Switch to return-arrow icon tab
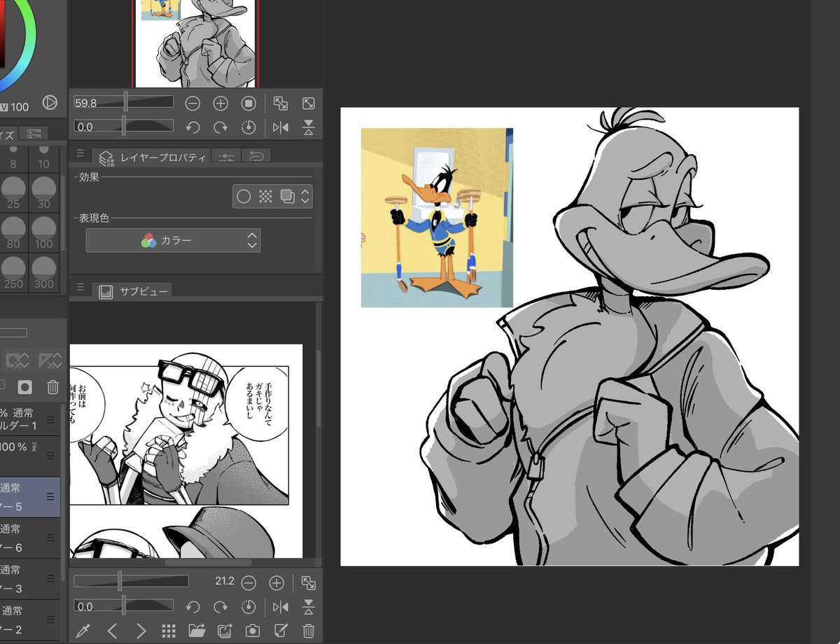 pos(256,157)
